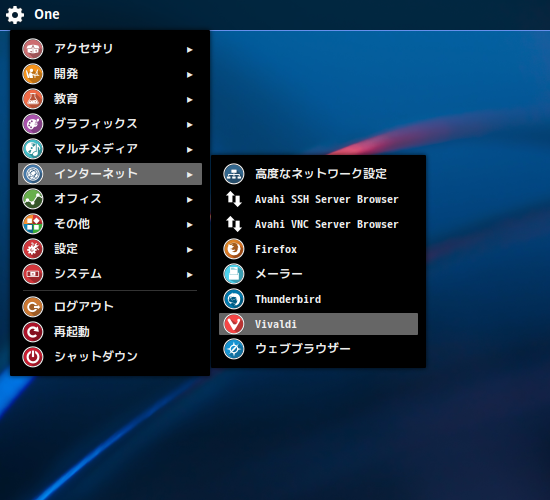Click the マルチメディア music icon
The height and width of the screenshot is (500, 550).
33,149
